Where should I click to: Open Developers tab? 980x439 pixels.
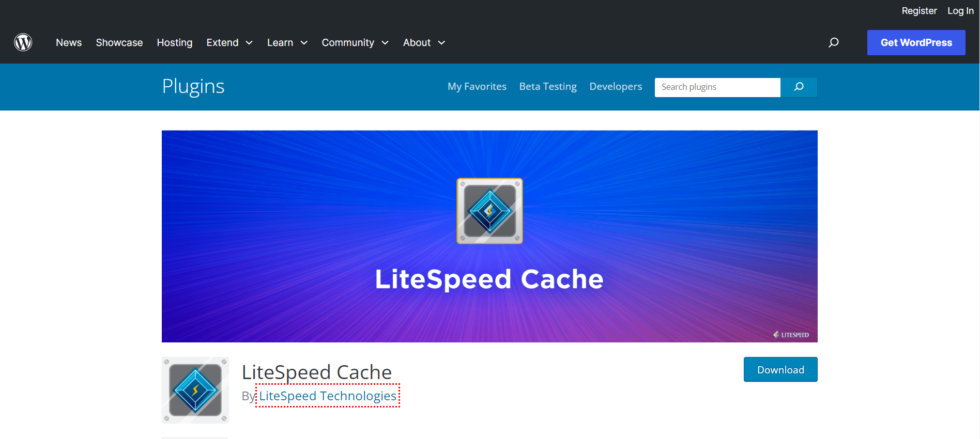point(616,86)
